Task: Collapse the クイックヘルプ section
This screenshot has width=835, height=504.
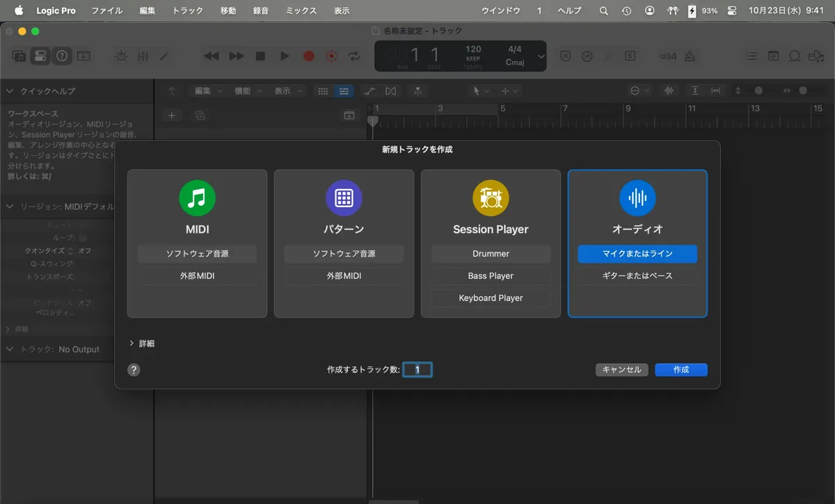Action: pos(10,91)
